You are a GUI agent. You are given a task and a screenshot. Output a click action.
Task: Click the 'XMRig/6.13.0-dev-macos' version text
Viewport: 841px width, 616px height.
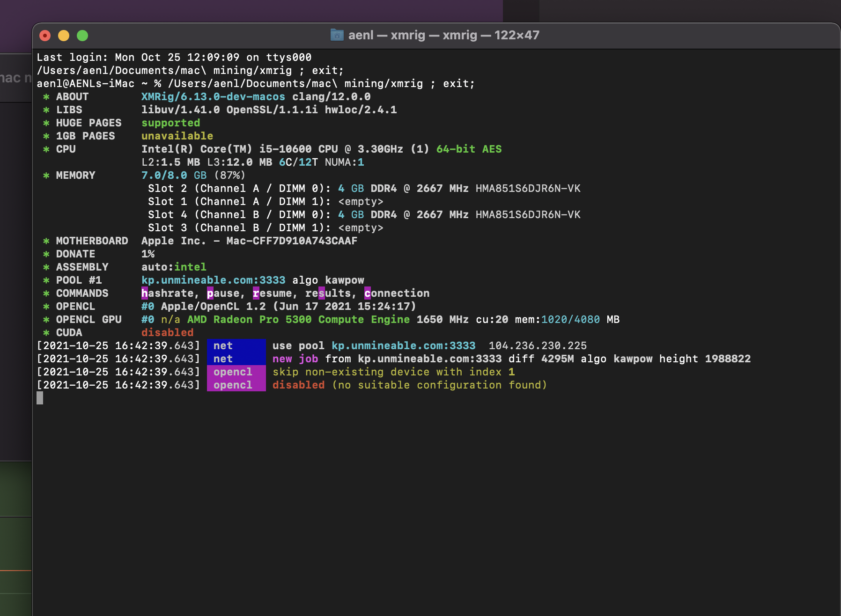[x=213, y=97]
